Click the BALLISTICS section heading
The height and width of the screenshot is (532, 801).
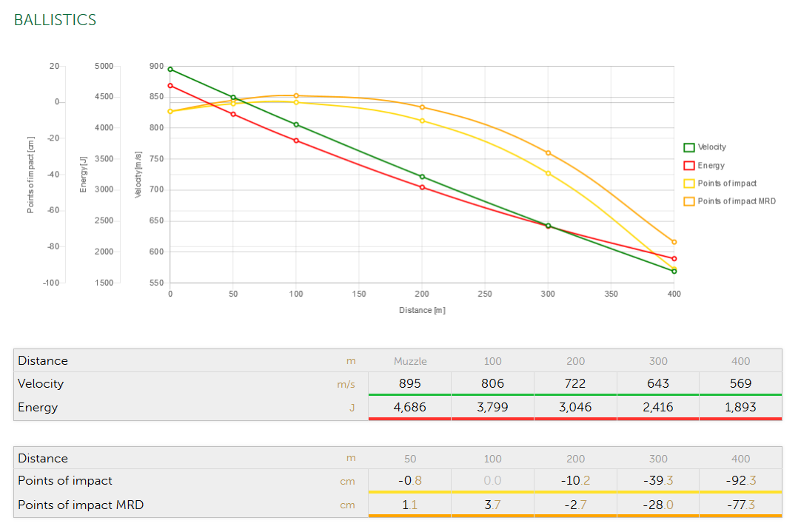pos(55,20)
